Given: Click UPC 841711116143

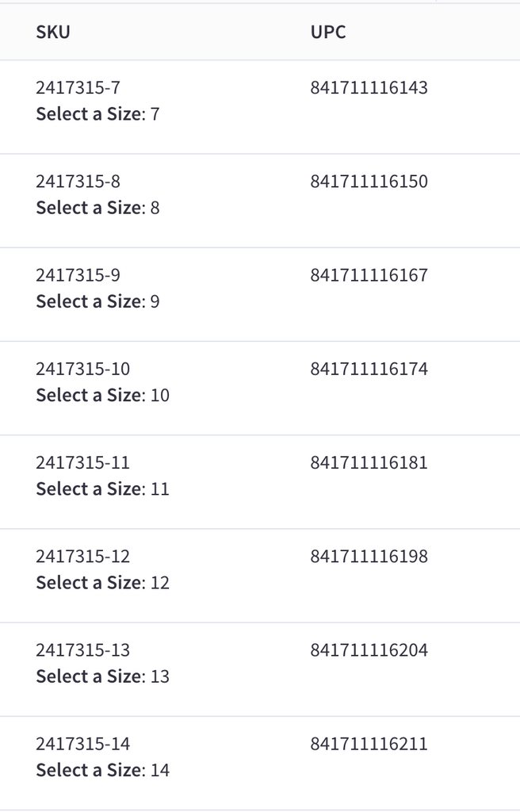Looking at the screenshot, I should [369, 87].
